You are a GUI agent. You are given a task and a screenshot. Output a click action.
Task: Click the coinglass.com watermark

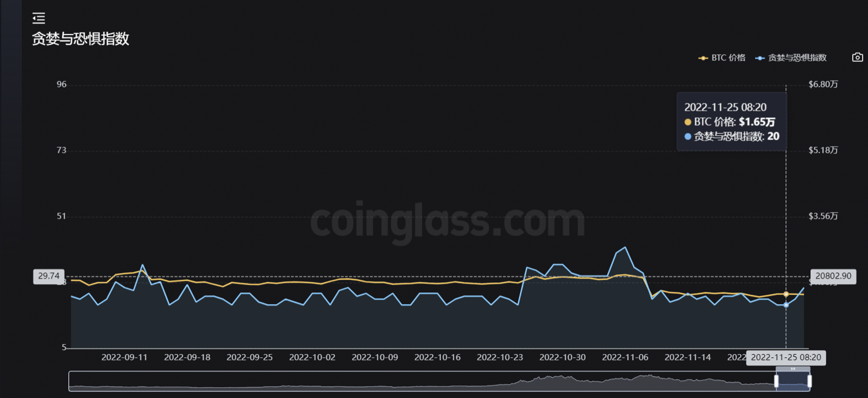(447, 221)
